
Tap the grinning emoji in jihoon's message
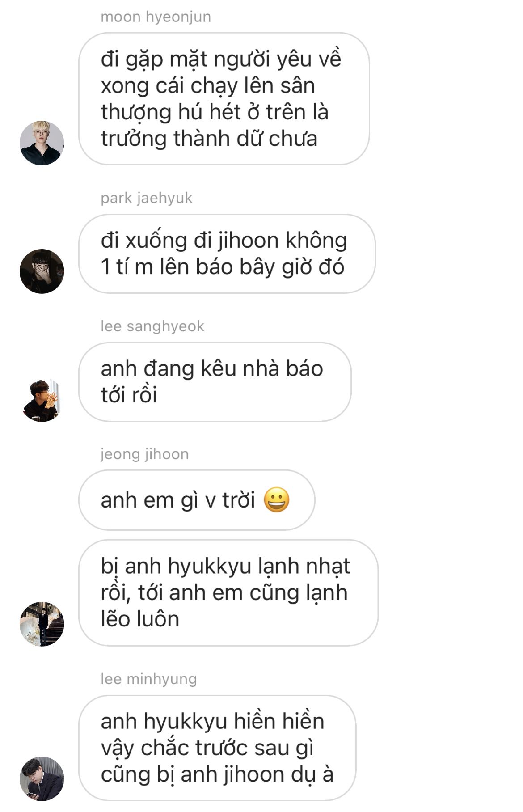coord(277,500)
